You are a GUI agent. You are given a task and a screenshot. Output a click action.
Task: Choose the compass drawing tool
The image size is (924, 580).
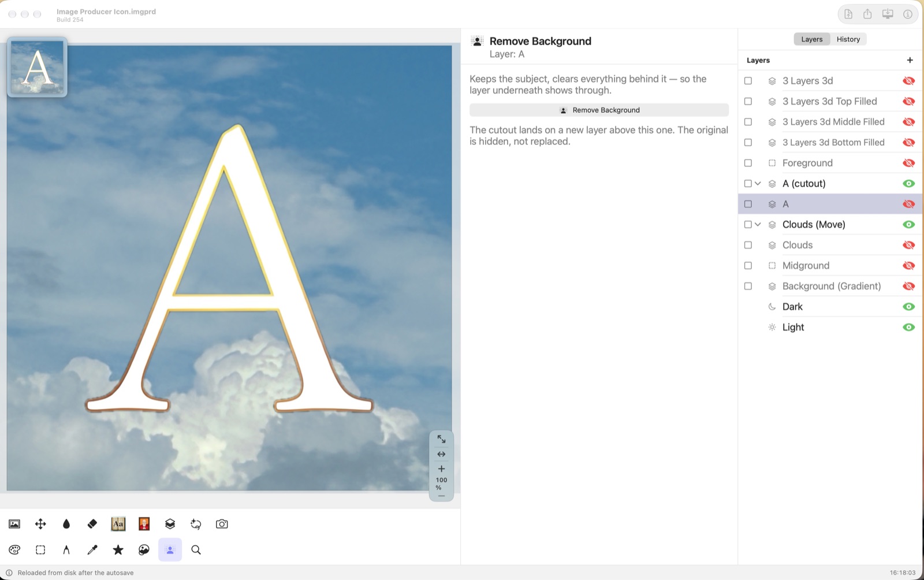pyautogui.click(x=66, y=550)
